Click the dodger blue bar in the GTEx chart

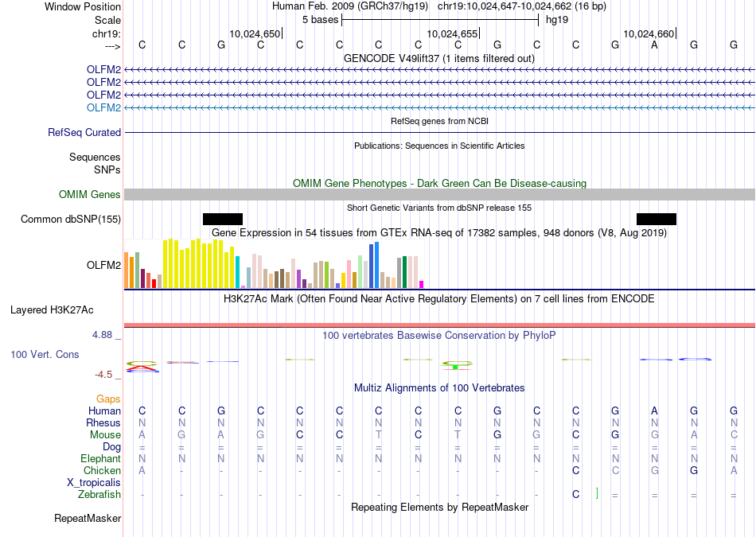coord(376,265)
